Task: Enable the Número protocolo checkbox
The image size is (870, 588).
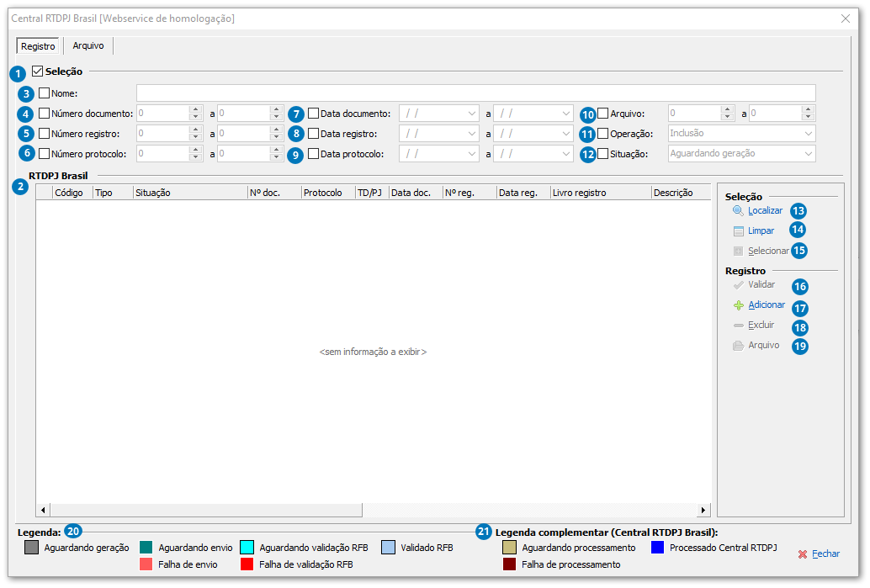Action: tap(45, 154)
